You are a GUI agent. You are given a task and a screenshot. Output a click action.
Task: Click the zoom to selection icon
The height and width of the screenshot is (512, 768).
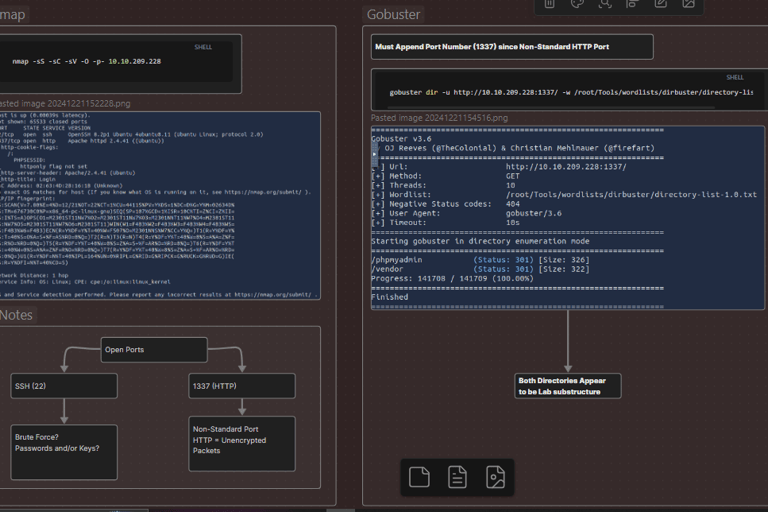(605, 4)
